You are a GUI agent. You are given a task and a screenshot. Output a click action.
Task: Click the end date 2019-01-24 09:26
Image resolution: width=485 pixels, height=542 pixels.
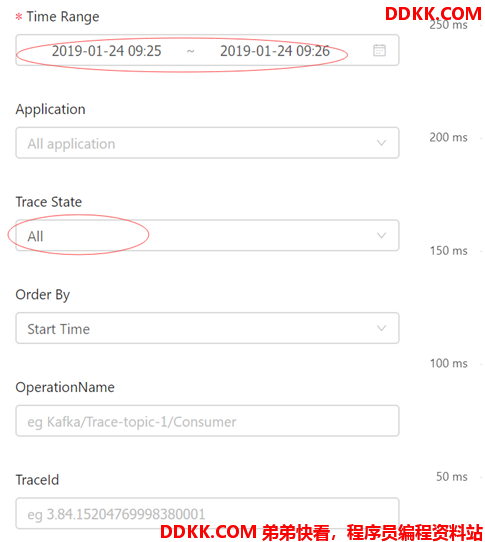pos(275,51)
